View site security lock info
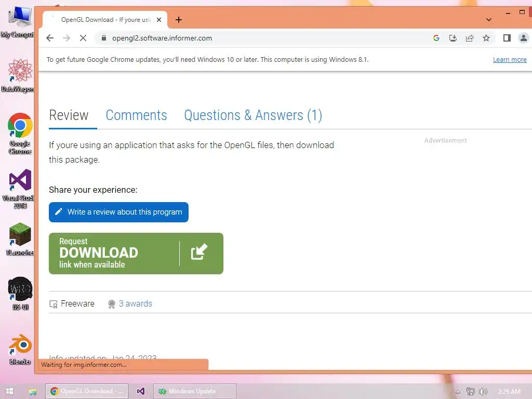The image size is (532, 399). [x=104, y=38]
